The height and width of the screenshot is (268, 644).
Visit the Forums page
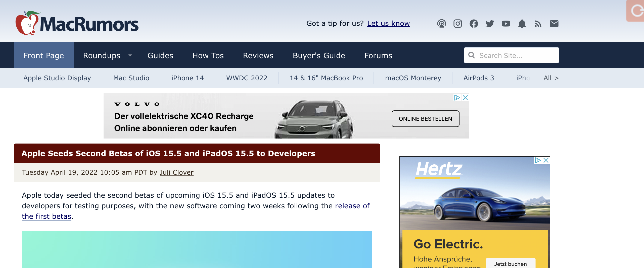[378, 55]
